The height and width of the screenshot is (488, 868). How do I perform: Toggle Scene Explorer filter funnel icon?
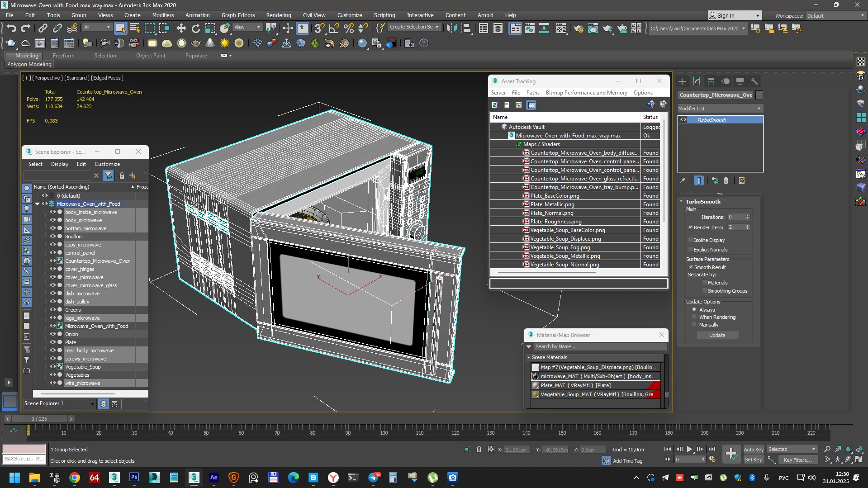point(108,175)
